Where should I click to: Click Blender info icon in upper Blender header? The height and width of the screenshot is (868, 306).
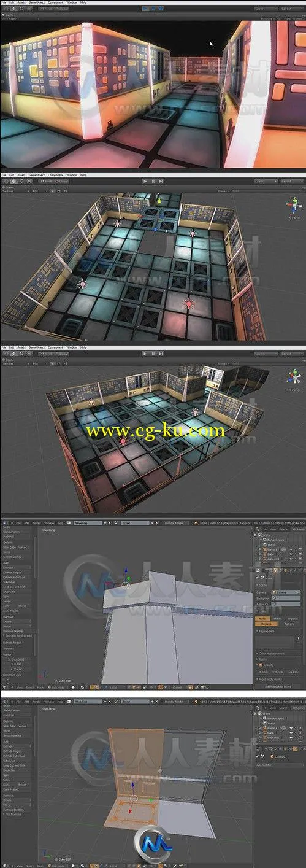pos(5,523)
